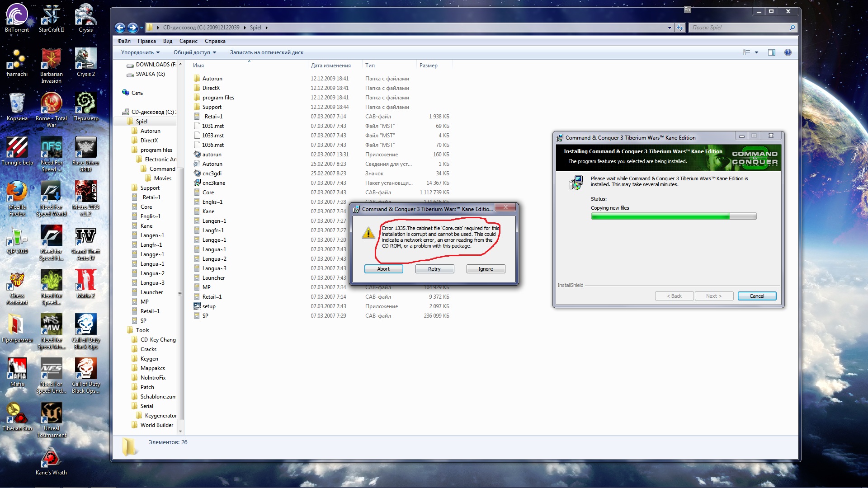Select the Retail~1 CAB file
This screenshot has height=488, width=868.
(212, 297)
